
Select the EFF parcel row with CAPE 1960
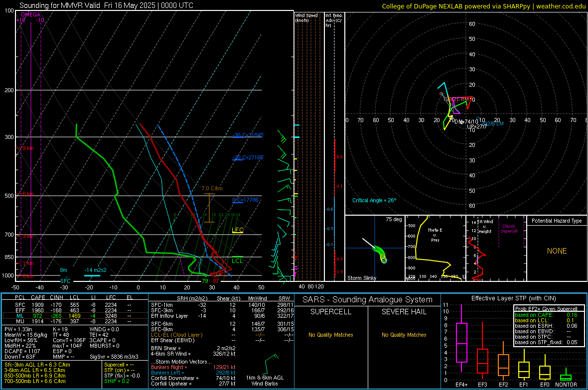74,310
